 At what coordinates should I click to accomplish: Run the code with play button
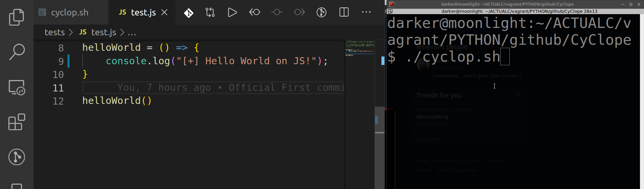tap(232, 13)
